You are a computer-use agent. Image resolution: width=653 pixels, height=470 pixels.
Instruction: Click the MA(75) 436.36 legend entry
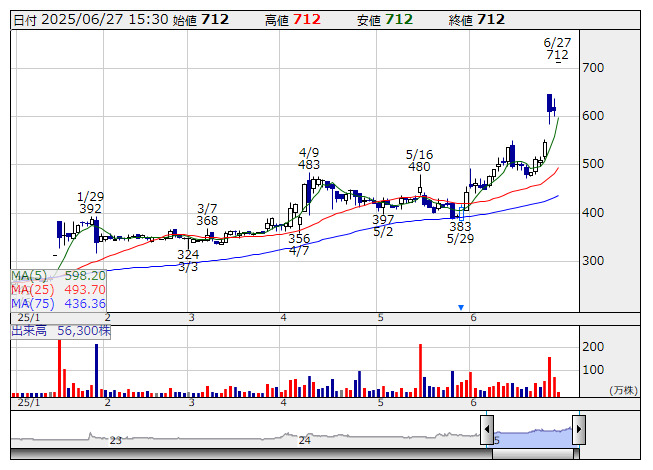(x=58, y=303)
